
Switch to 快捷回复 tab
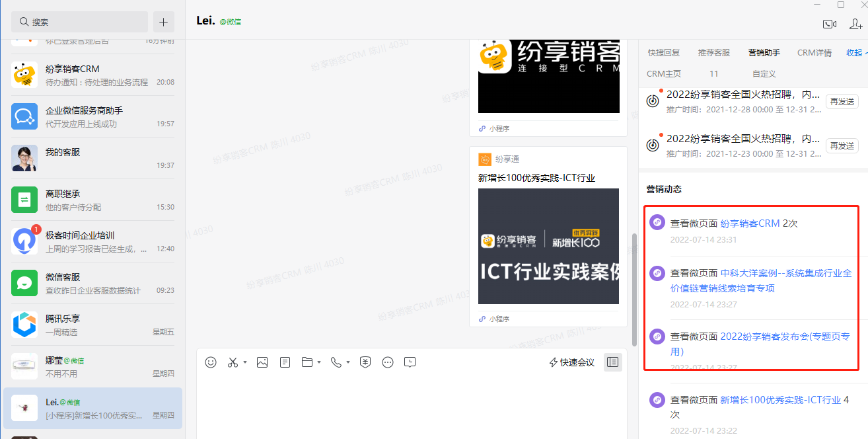point(664,53)
